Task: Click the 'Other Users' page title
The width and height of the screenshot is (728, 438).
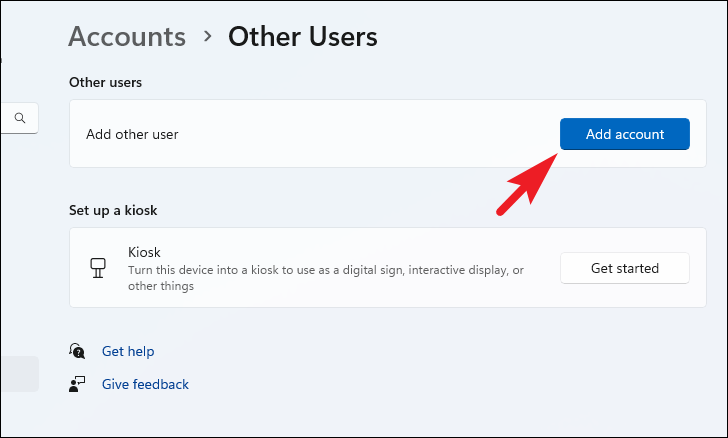Action: click(303, 36)
